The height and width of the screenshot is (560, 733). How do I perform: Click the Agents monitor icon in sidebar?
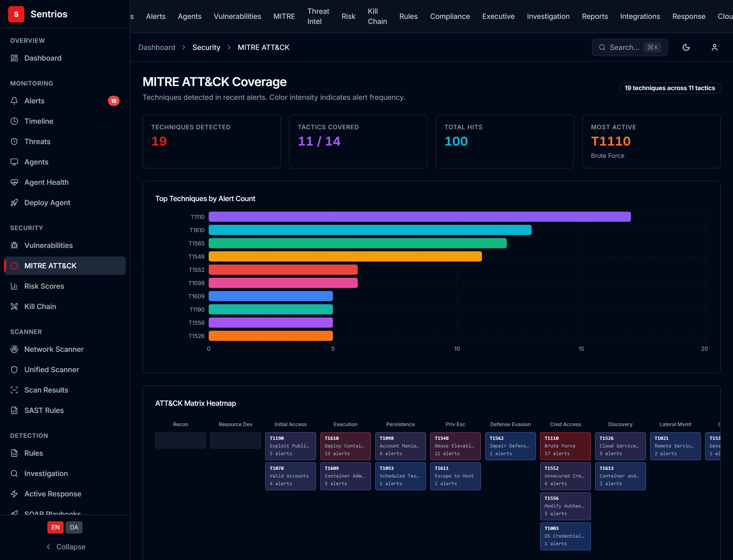click(14, 162)
